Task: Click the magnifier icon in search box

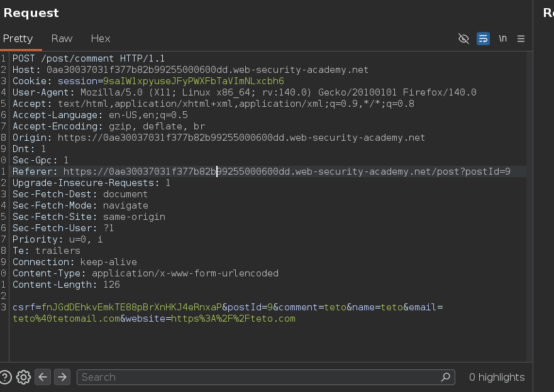Action: tap(446, 377)
